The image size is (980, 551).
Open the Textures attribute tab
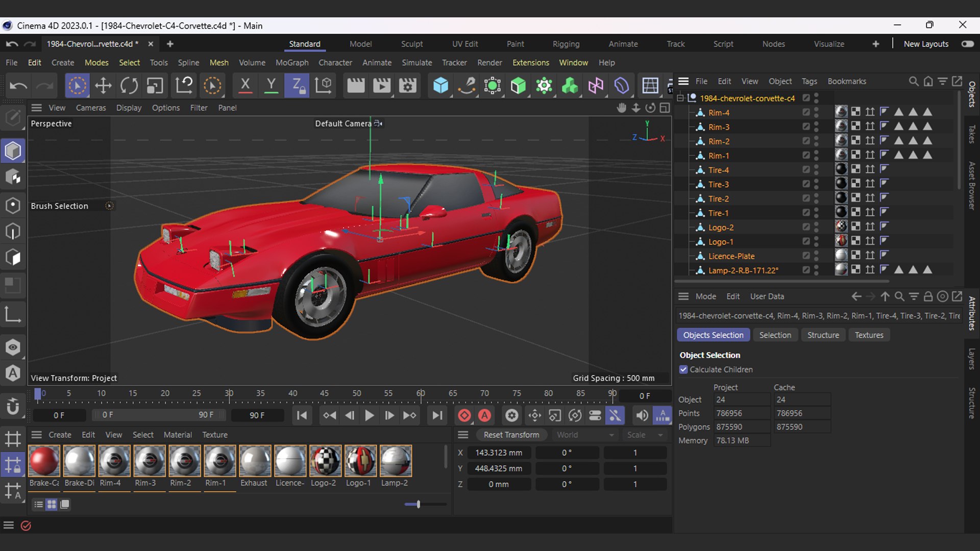[869, 335]
